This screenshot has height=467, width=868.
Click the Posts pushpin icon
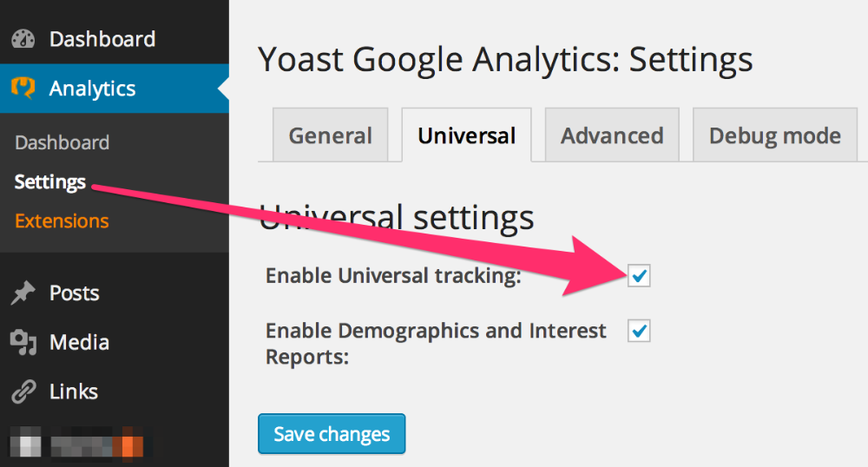tap(23, 293)
